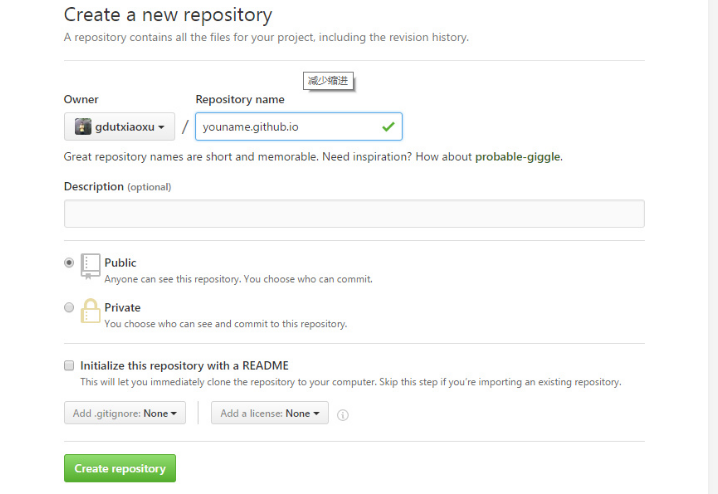Click the private repository lock icon

coord(91,310)
